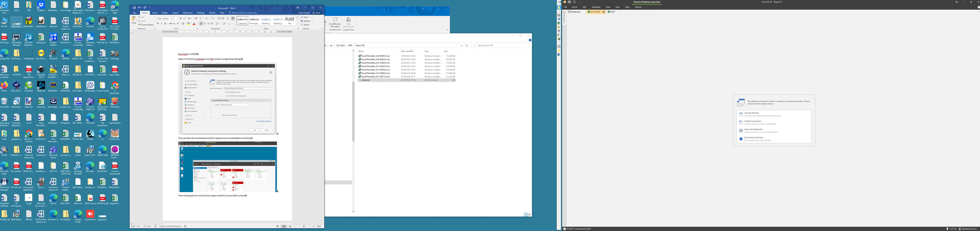The image size is (980, 231).
Task: Click the Share button in Word
Action: point(317,13)
